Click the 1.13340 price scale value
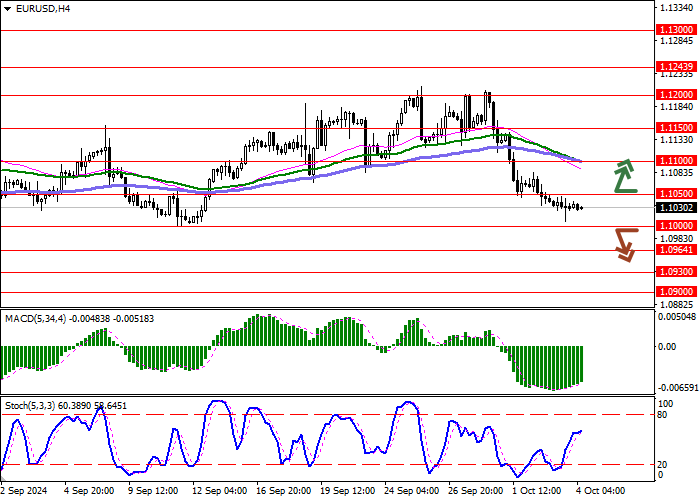Image resolution: width=700 pixels, height=500 pixels. pos(677,8)
